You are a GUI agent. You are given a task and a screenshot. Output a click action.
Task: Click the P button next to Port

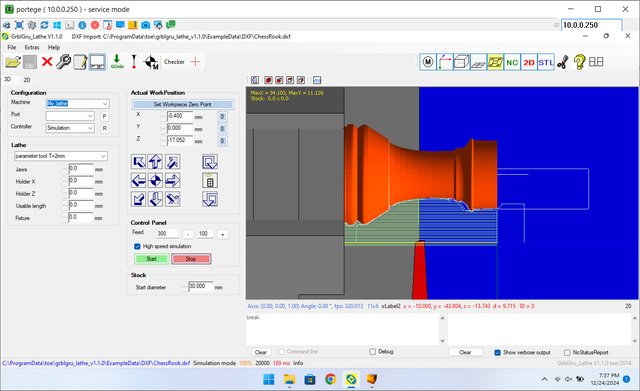(x=104, y=116)
